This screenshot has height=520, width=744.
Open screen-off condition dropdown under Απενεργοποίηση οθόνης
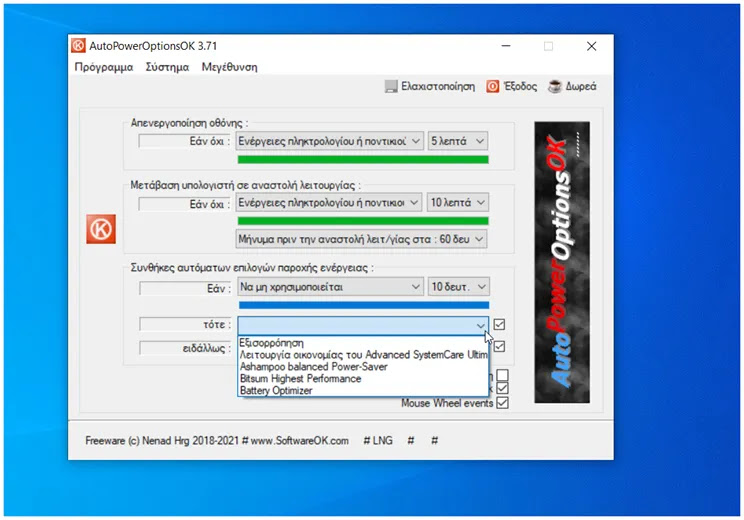coord(329,141)
